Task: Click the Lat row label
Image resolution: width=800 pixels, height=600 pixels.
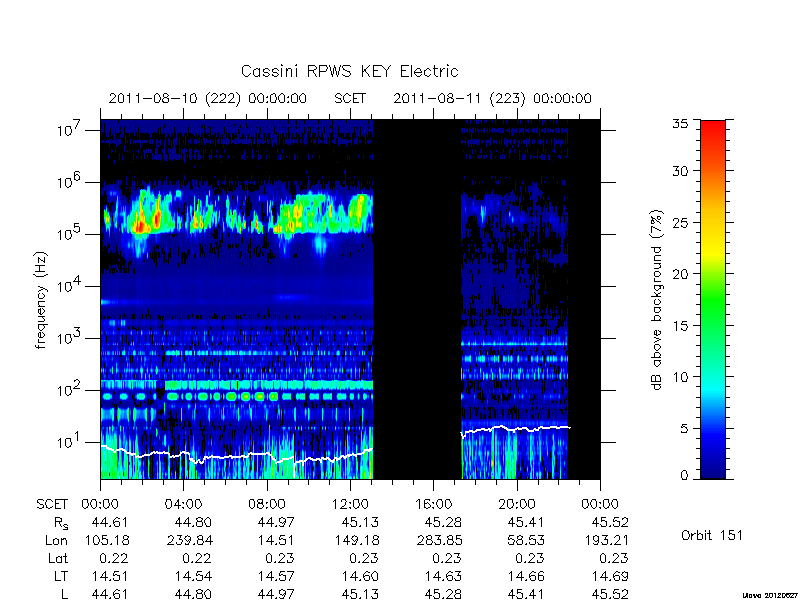Action: click(58, 558)
